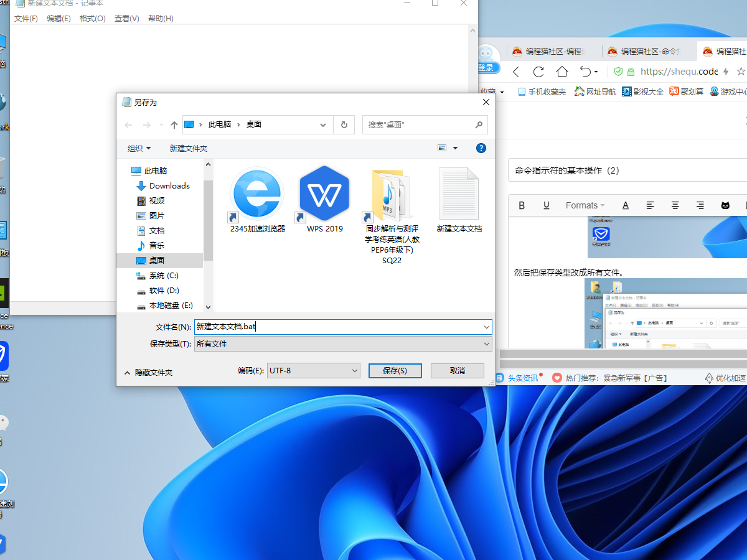Open the Formats dropdown in web editor

(x=585, y=205)
